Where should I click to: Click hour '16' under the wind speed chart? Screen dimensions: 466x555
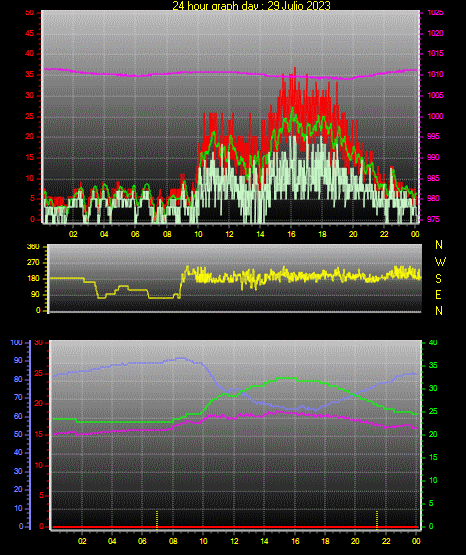(291, 234)
